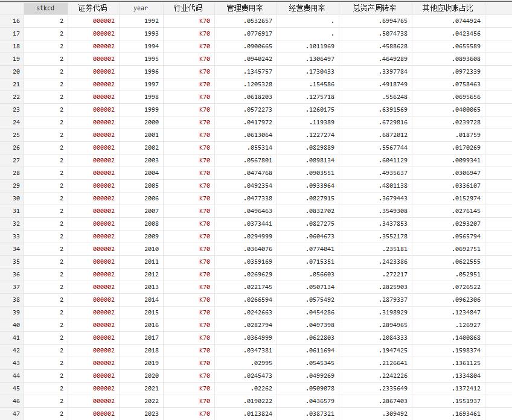Select the 证券代码 column header
512x420 pixels.
pos(94,8)
